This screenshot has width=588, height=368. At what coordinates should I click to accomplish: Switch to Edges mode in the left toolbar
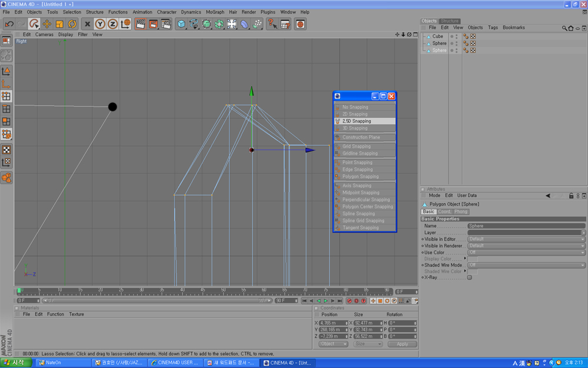[x=6, y=109]
